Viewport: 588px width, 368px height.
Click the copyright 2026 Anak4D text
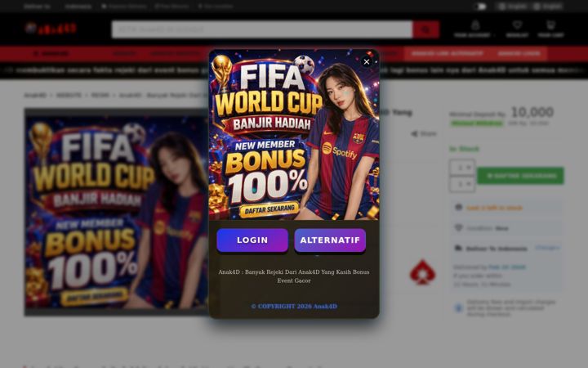[x=294, y=307]
